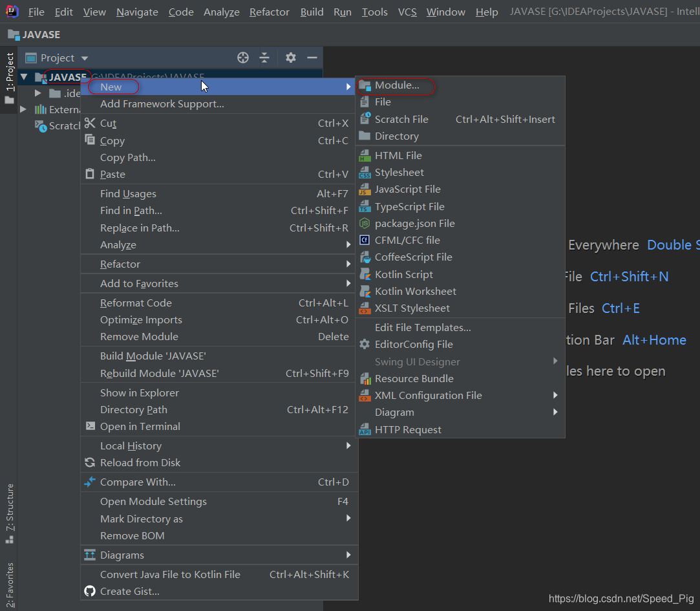Click the Kotlin Script icon
The image size is (700, 611).
tap(365, 274)
